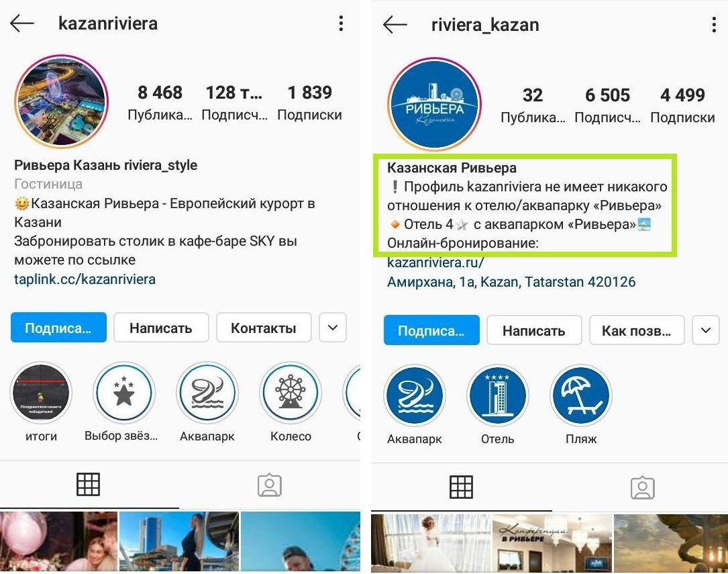Follow the kazanriviera account
728x574 pixels.
coord(58,328)
